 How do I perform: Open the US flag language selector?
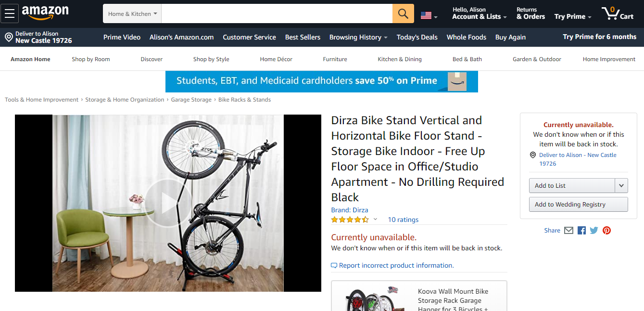pyautogui.click(x=429, y=16)
